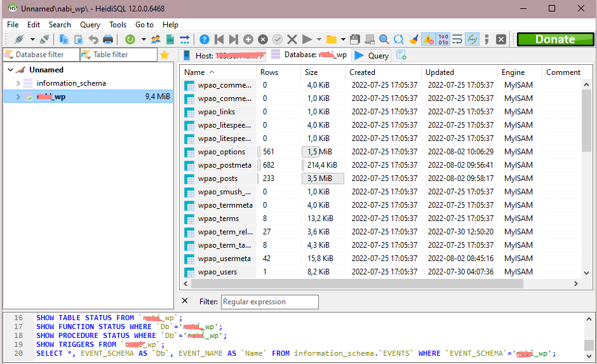Click the undo arrow icon
597x364 pixels.
(x=93, y=39)
